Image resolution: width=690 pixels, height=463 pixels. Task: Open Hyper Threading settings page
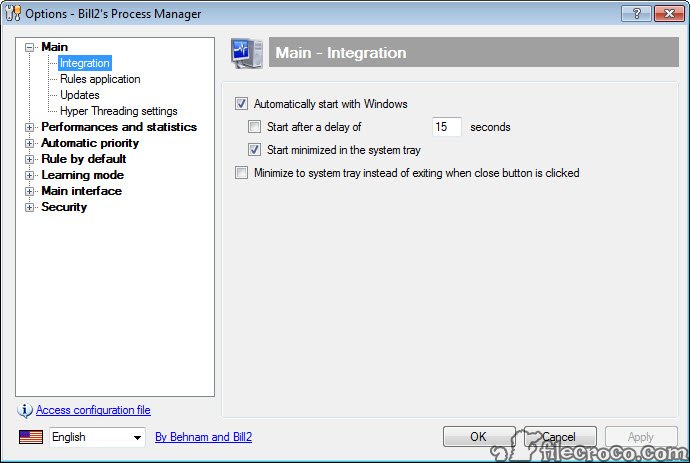119,111
